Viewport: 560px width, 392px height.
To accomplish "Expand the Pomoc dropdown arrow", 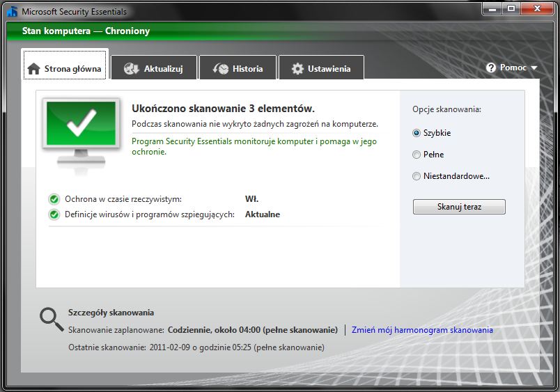I will point(534,68).
